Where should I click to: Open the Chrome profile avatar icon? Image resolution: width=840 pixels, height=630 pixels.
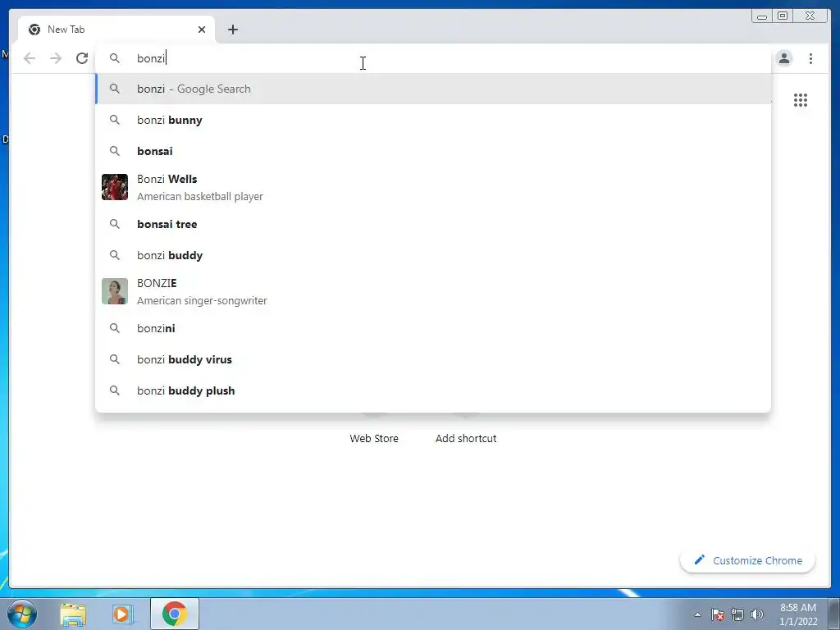point(784,58)
